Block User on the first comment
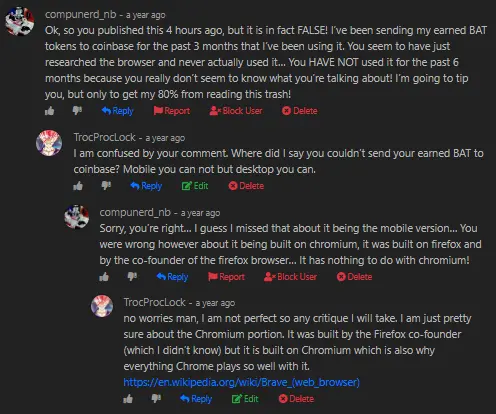Viewport: 496px width, 414px height. click(x=236, y=111)
